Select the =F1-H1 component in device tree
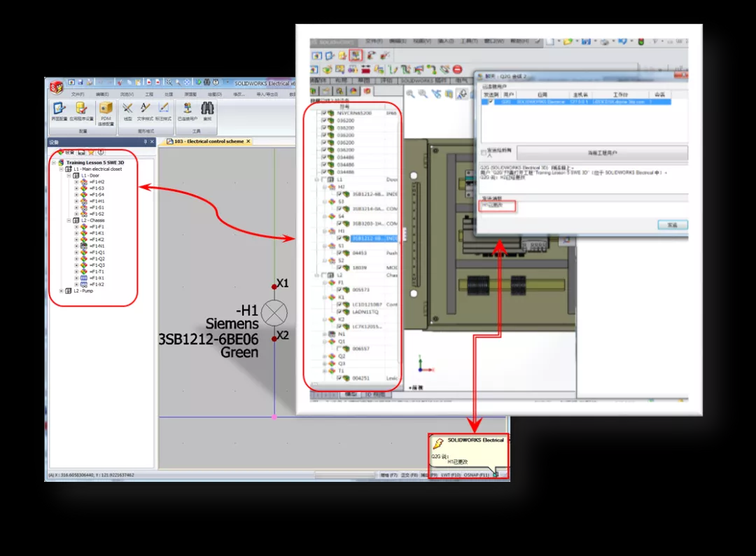Image resolution: width=756 pixels, height=556 pixels. (97, 201)
